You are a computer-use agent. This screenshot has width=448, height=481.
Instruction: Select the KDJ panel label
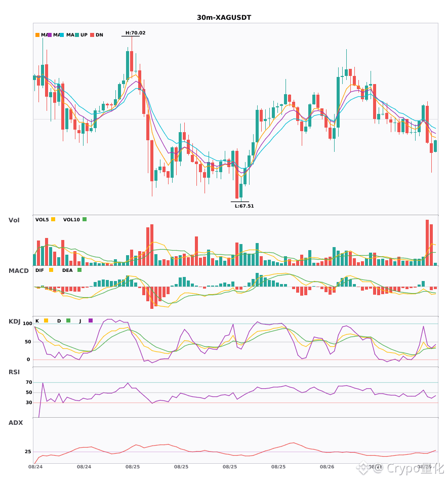pos(14,322)
